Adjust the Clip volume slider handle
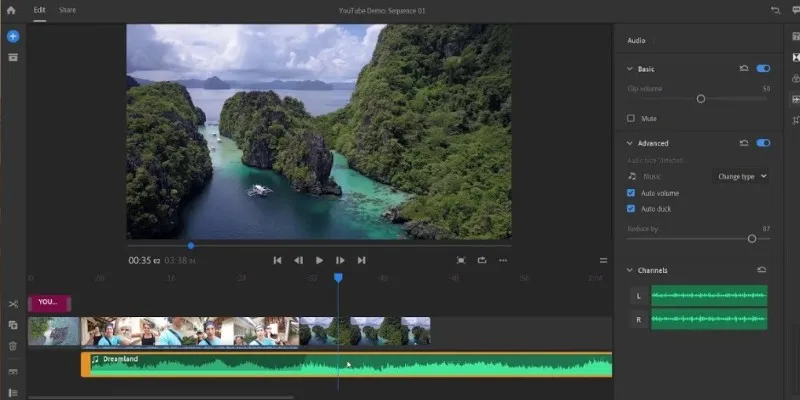Screen dimensions: 800x400 [x=701, y=99]
